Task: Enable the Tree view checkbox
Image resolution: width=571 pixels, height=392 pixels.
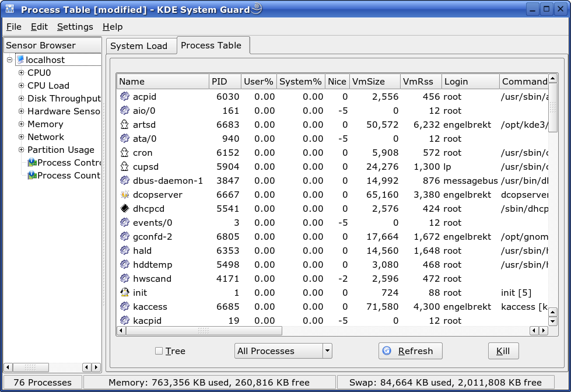Action: coord(159,351)
